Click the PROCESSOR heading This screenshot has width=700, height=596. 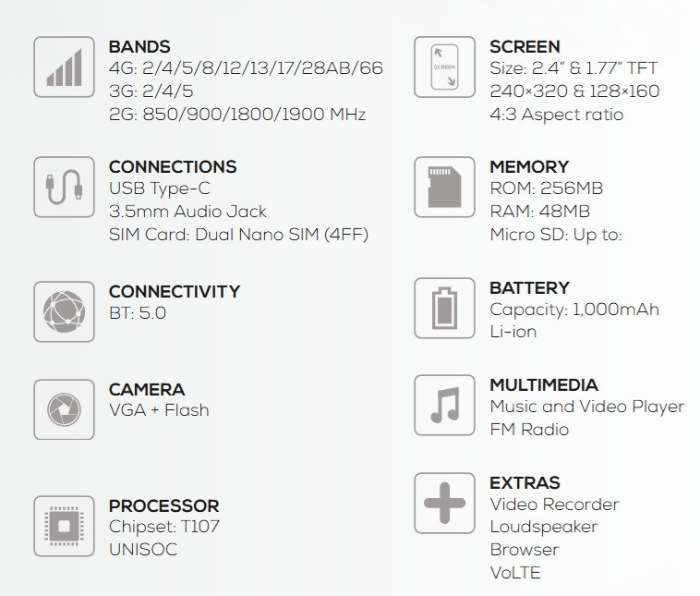coord(163,506)
